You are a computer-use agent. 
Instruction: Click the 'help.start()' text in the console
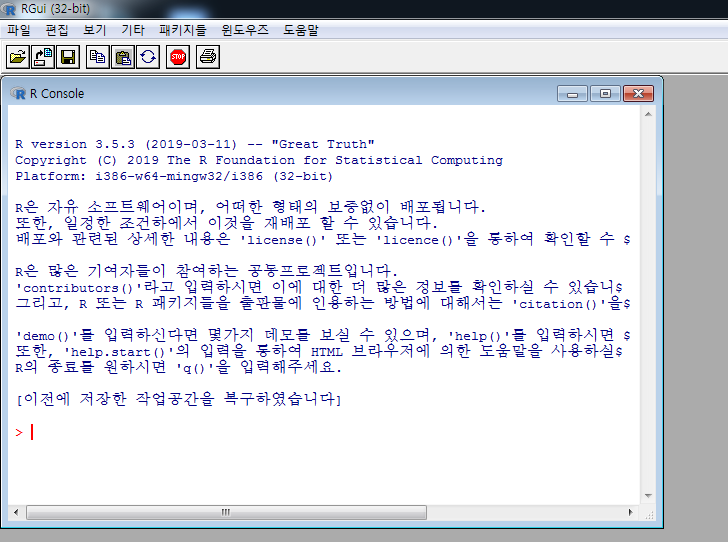[117, 352]
